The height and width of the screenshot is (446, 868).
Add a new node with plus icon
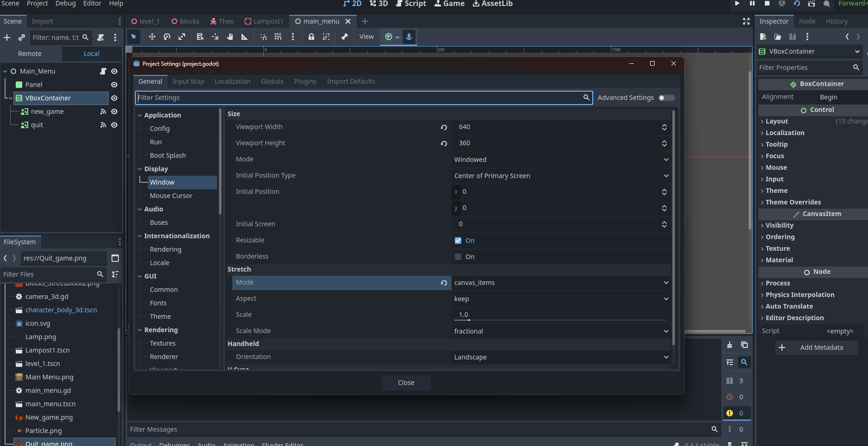tap(7, 37)
